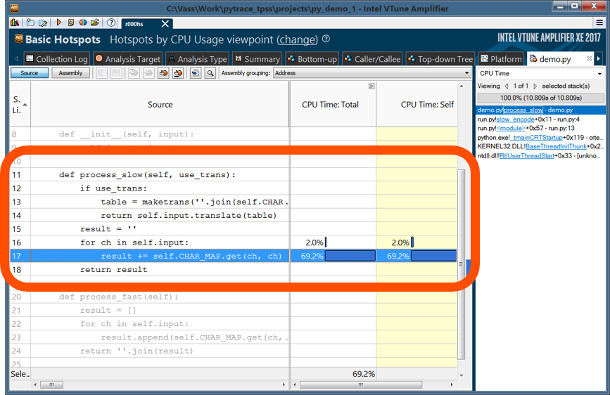Screen dimensions: 610x395
Task: Click the Import Result folder icon
Action: click(x=95, y=23)
